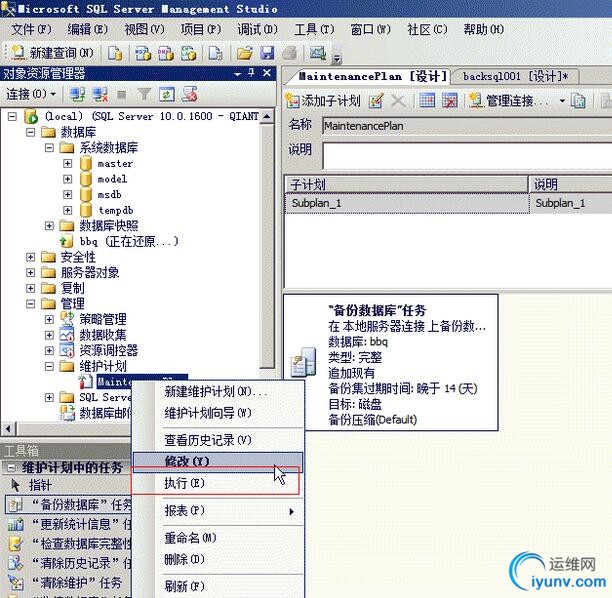Viewport: 612px width, 598px height.
Task: Expand the 数据库快照 folder
Action: click(49, 226)
